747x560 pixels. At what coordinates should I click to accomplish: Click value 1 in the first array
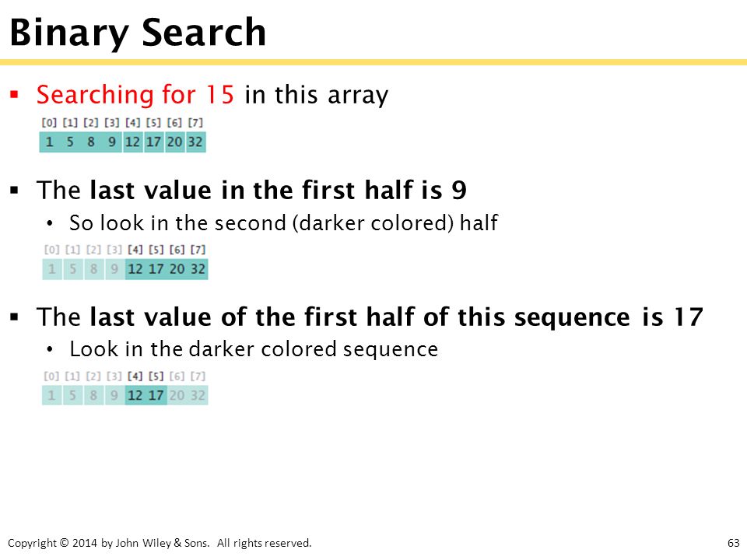tap(49, 142)
